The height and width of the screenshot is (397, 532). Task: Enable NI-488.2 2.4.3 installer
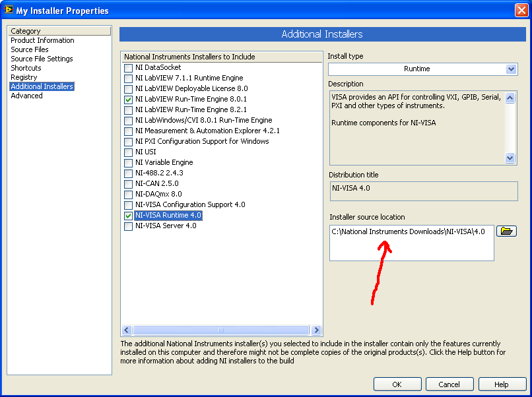pos(128,173)
